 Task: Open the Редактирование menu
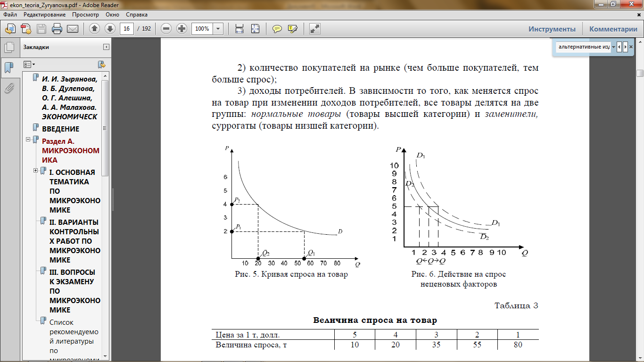coord(44,15)
